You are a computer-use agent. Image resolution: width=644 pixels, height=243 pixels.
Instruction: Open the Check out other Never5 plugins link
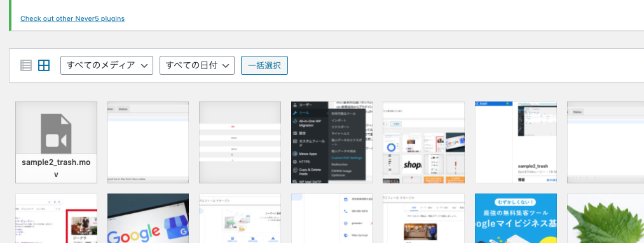(x=72, y=18)
